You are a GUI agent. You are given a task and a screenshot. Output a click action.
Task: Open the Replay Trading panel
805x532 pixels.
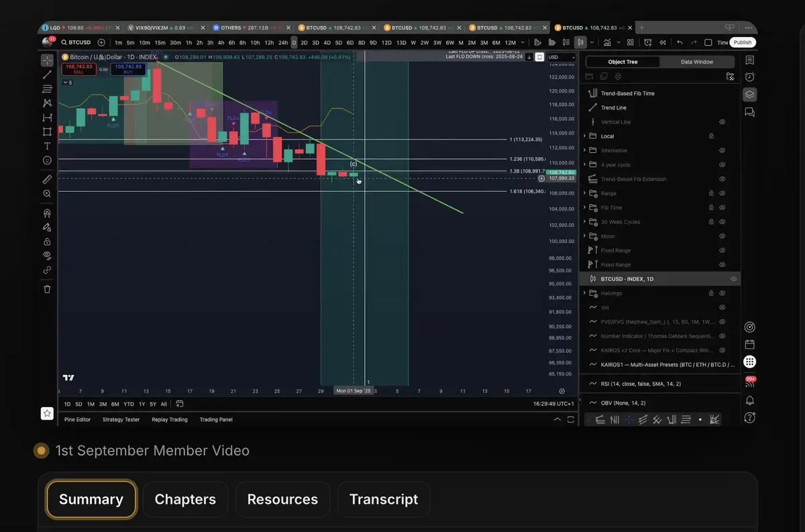click(x=170, y=419)
